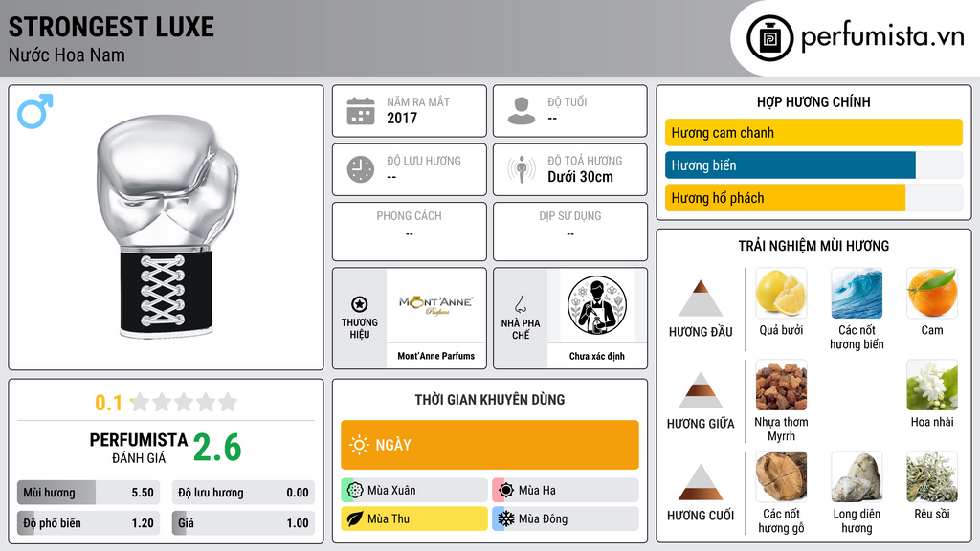Click the STRONGEST LUXE title

pyautogui.click(x=111, y=27)
